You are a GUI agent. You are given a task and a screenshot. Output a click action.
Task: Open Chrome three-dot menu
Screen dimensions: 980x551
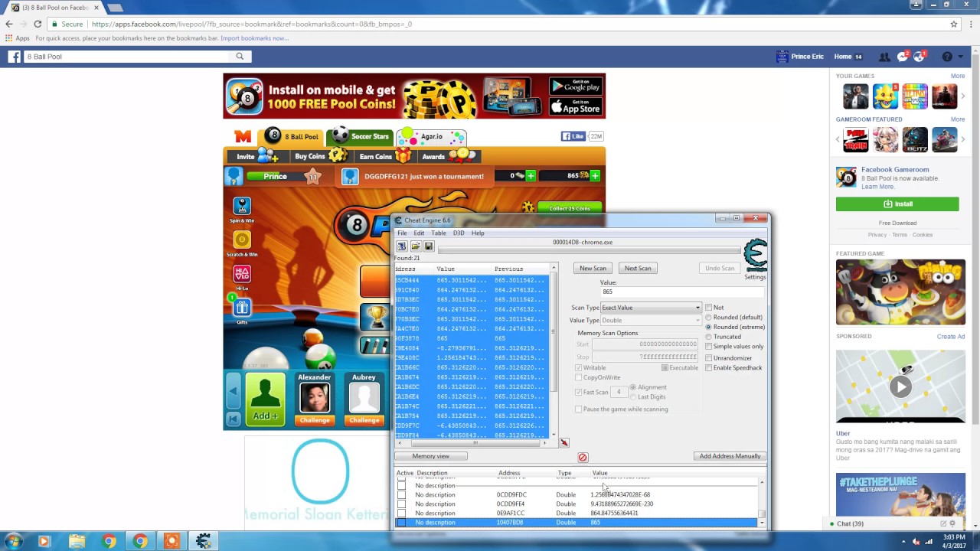coord(969,24)
